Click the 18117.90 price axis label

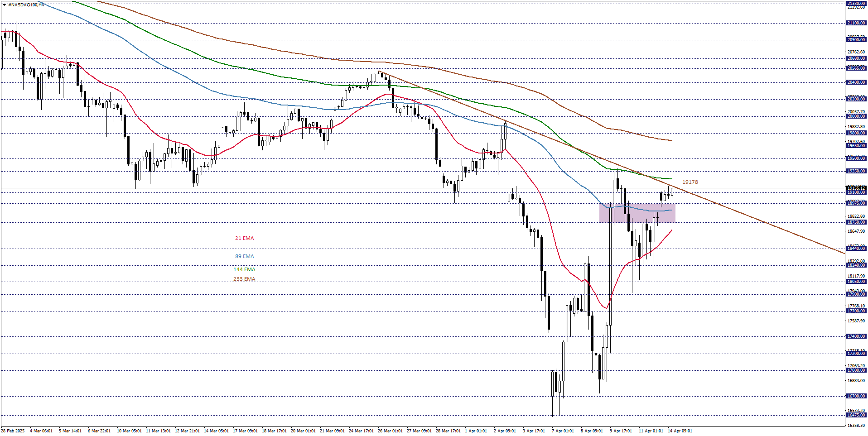coord(856,276)
